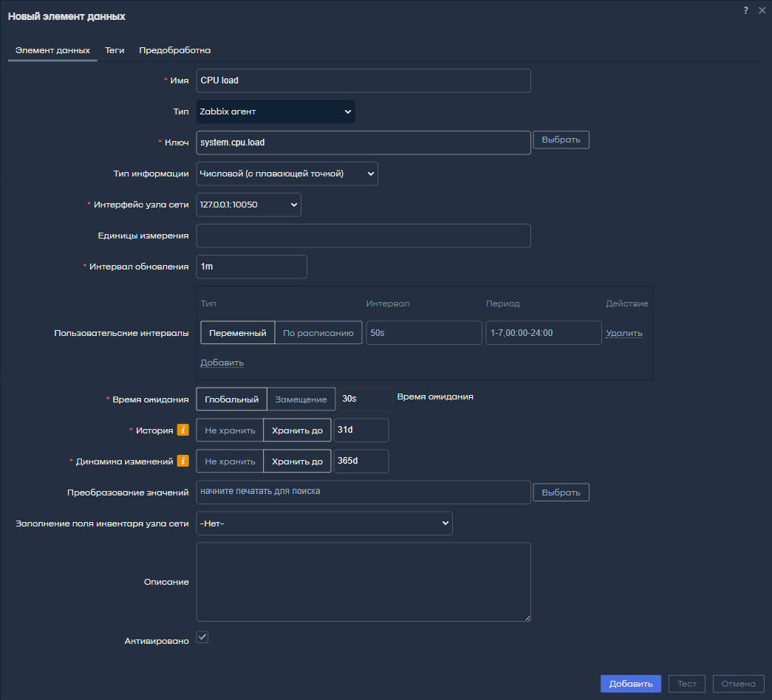Image resolution: width=772 pixels, height=700 pixels.
Task: Open the Тип dropdown showing Zabbix агент
Action: coord(276,111)
